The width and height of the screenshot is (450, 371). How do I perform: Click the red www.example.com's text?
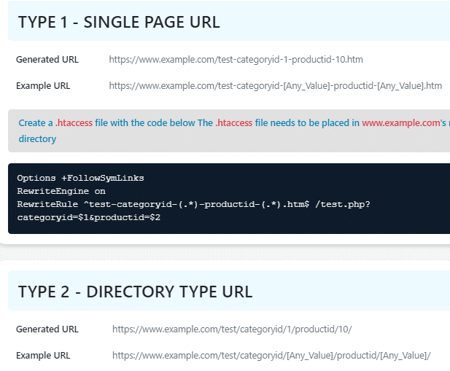tap(404, 123)
